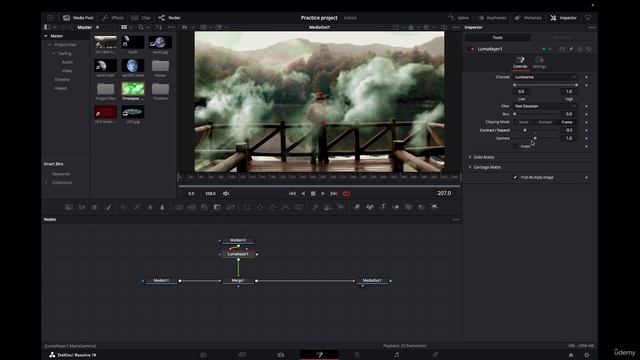The image size is (640, 360).
Task: Show the Clips panel
Action: [x=141, y=18]
